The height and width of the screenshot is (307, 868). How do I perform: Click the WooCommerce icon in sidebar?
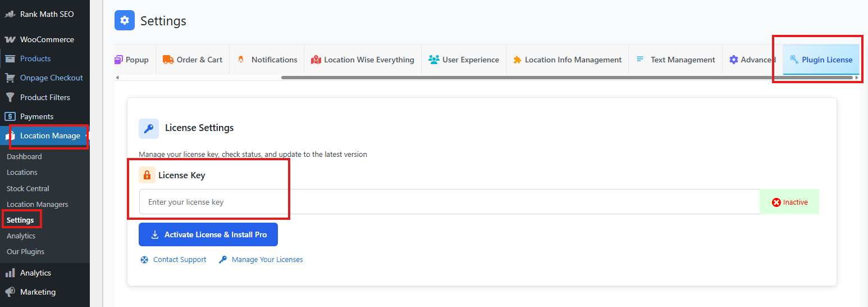(10, 39)
